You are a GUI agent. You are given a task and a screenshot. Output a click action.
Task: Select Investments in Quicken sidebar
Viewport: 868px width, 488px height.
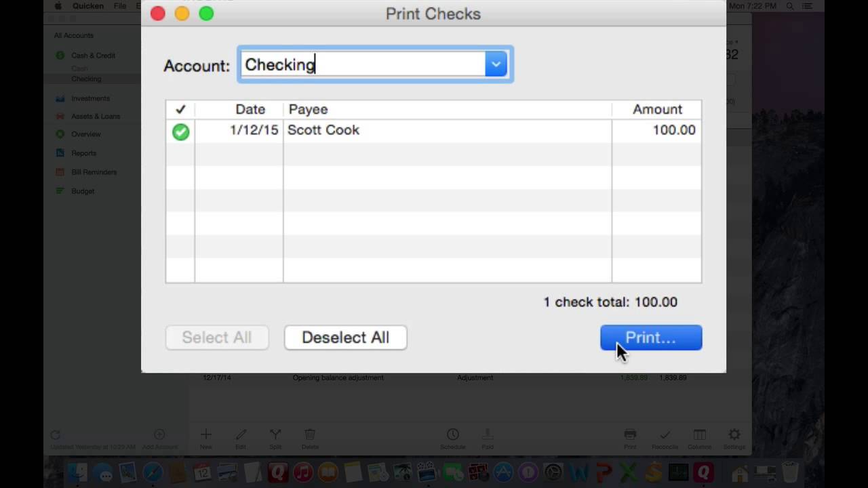(90, 98)
